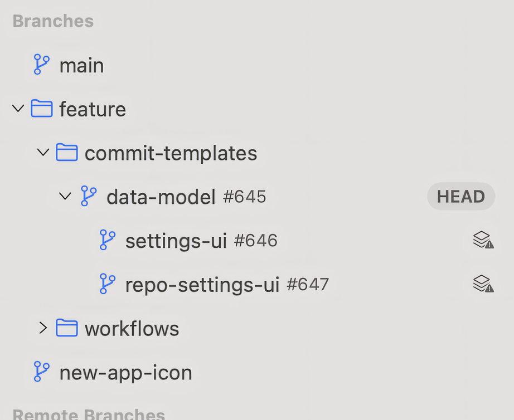The width and height of the screenshot is (514, 420).
Task: Collapse the commit-templates folder chevron
Action: (x=43, y=152)
